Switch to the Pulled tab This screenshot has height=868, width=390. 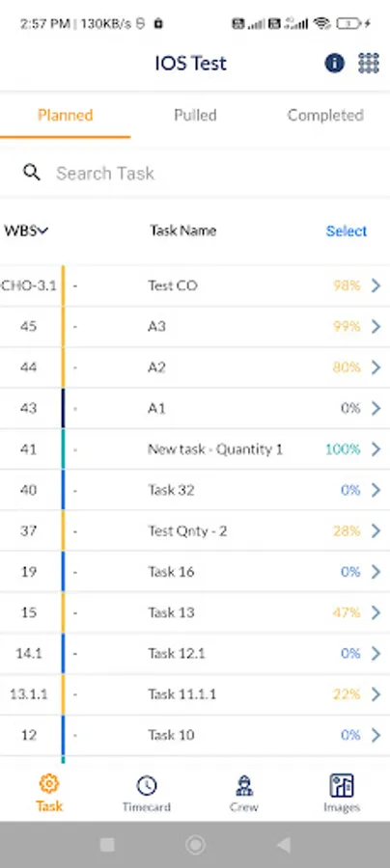click(x=195, y=115)
